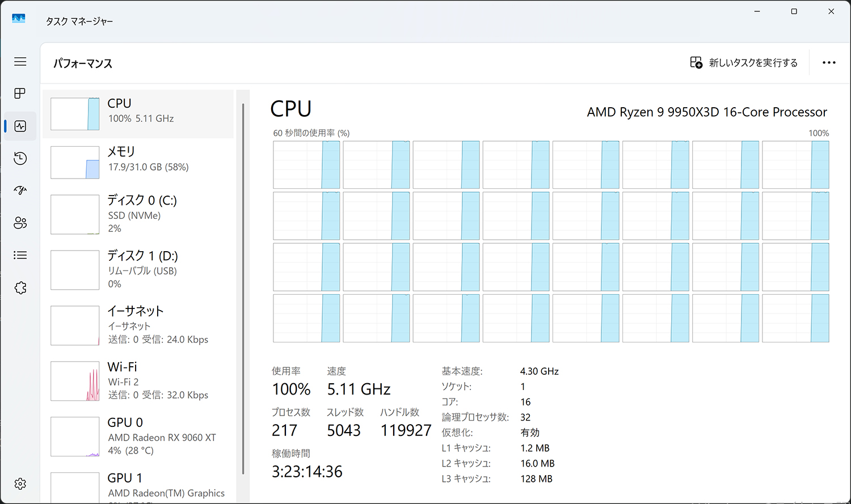Select the イーサネット network entry
851x504 pixels.
pyautogui.click(x=138, y=325)
